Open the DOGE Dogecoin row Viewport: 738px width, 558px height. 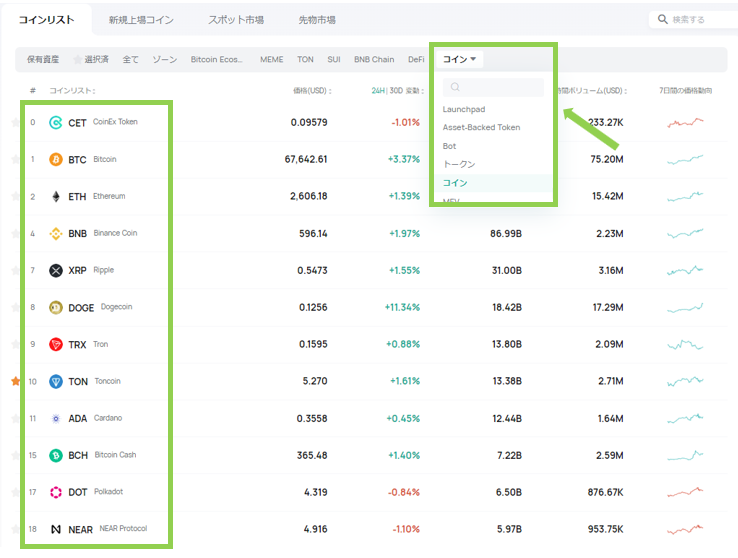369,307
